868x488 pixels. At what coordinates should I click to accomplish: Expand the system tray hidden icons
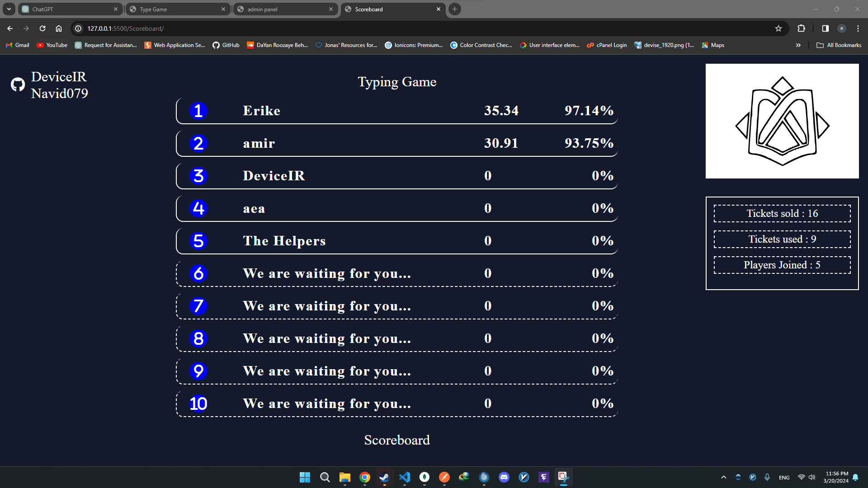(724, 477)
